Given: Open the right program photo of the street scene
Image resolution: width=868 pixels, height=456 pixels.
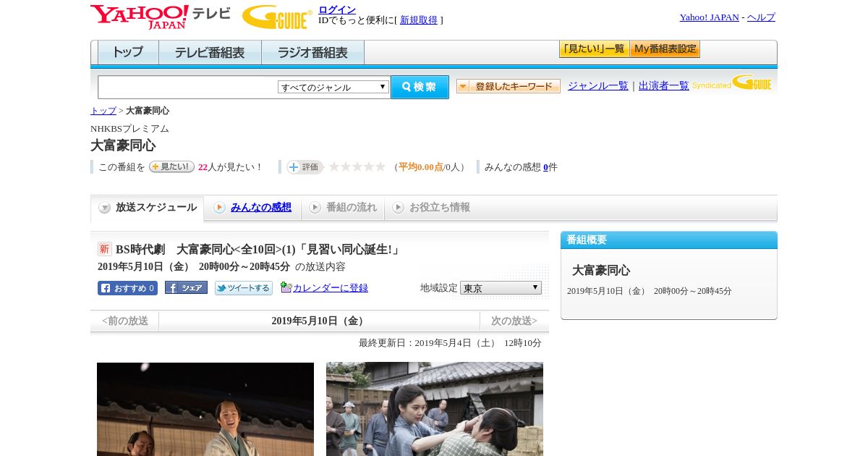Looking at the screenshot, I should (435, 409).
